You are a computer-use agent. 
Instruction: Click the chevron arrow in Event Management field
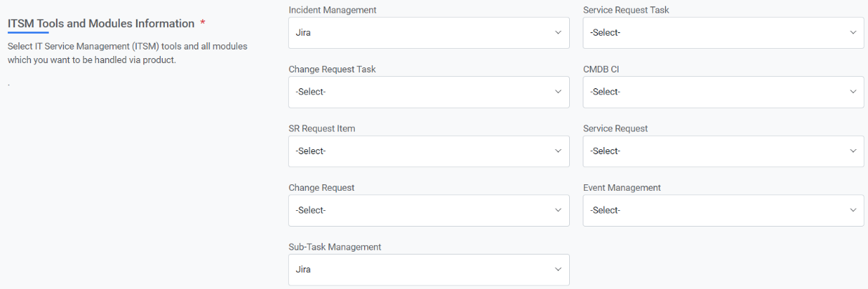pos(853,211)
